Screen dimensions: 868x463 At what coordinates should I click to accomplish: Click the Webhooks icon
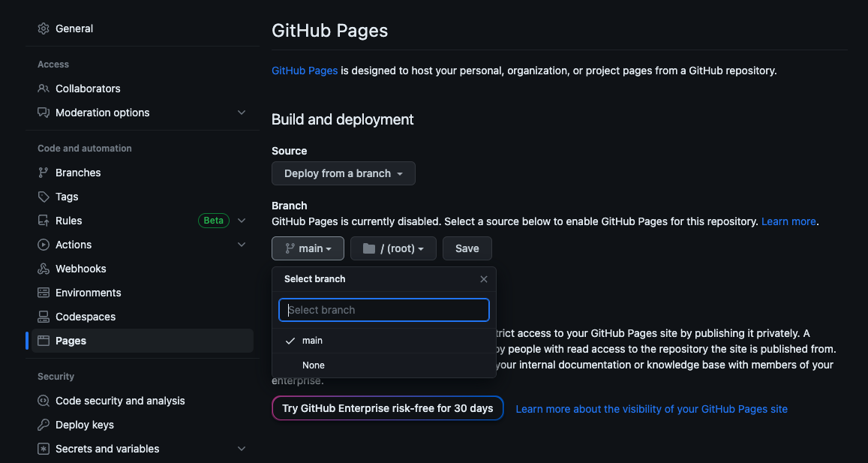point(44,269)
